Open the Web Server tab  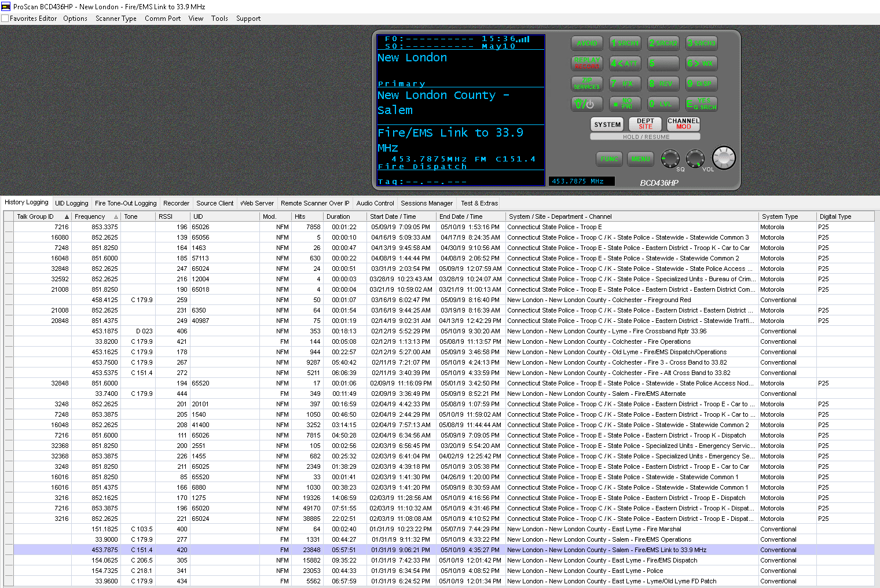coord(257,203)
